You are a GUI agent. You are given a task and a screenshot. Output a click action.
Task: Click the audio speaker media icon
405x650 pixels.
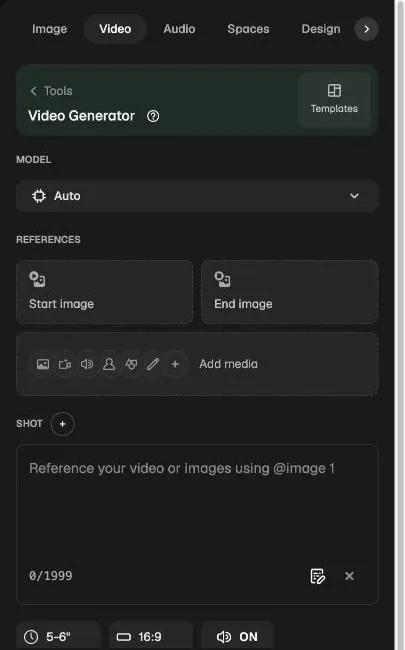pos(87,364)
